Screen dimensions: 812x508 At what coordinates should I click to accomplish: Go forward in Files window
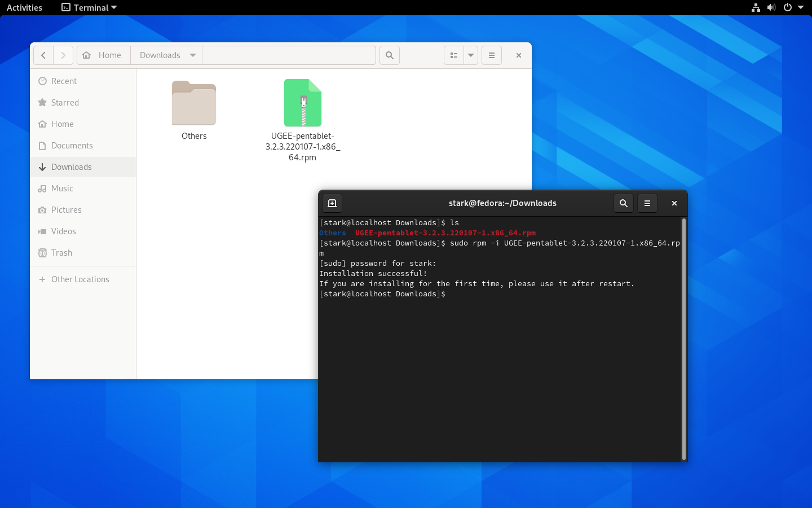[x=63, y=55]
